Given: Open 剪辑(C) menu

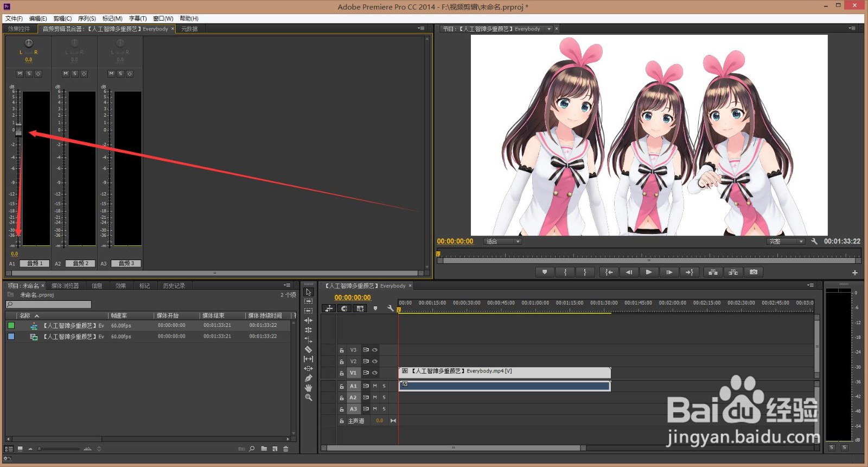Looking at the screenshot, I should [62, 18].
